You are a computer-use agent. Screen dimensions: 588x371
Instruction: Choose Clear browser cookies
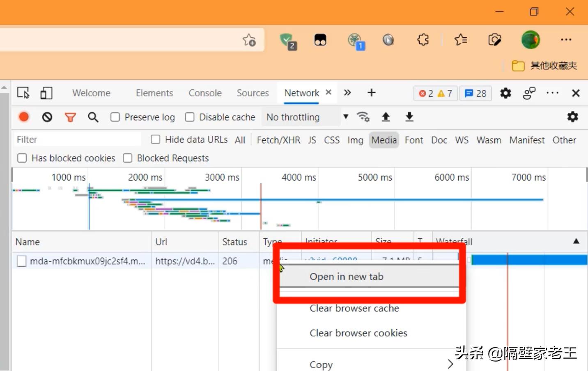pos(358,333)
